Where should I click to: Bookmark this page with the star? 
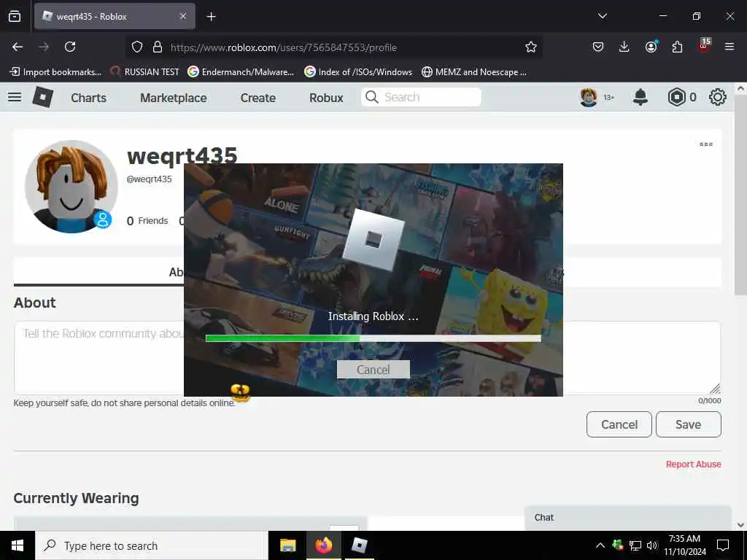(x=531, y=47)
